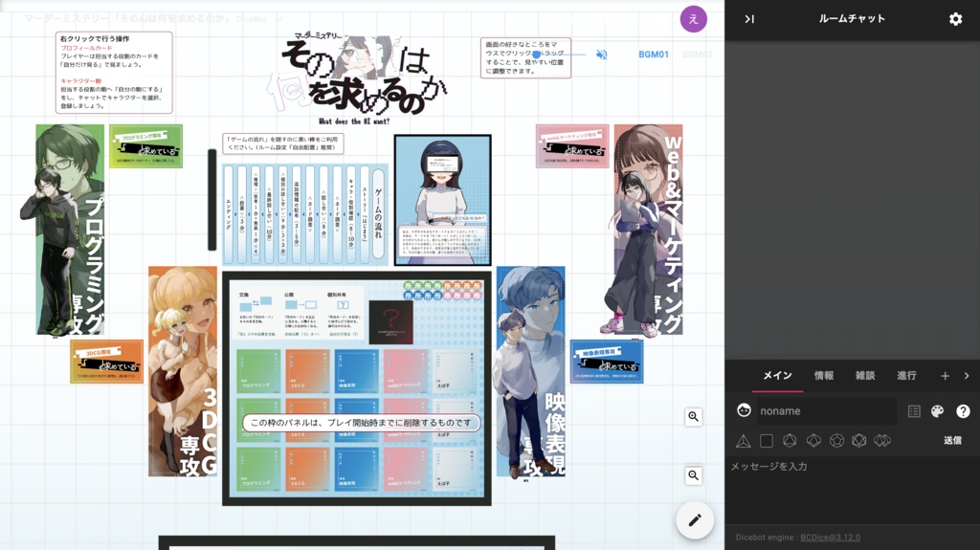
Task: Select the central AI girl panel
Action: coord(442,200)
